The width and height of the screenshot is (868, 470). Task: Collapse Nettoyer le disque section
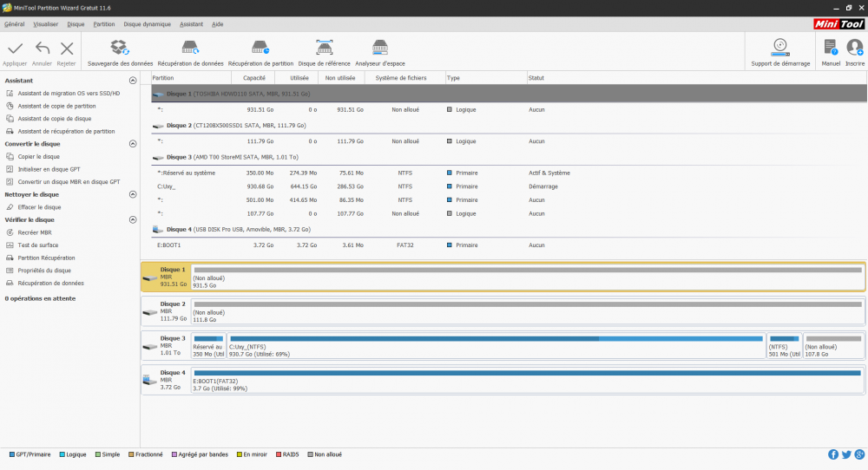(133, 194)
